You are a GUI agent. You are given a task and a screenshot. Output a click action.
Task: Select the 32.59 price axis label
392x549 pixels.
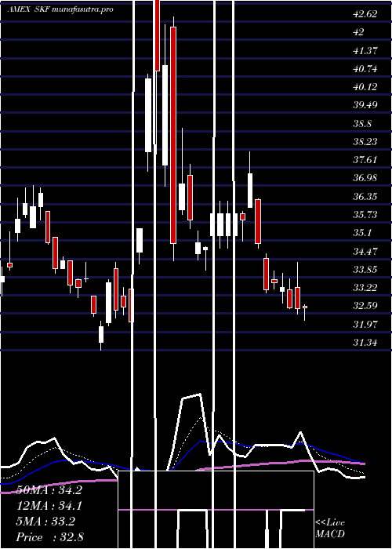[x=365, y=306]
